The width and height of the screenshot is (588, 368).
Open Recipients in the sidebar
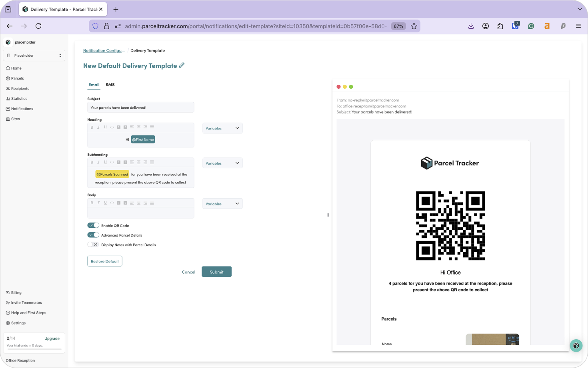point(18,89)
